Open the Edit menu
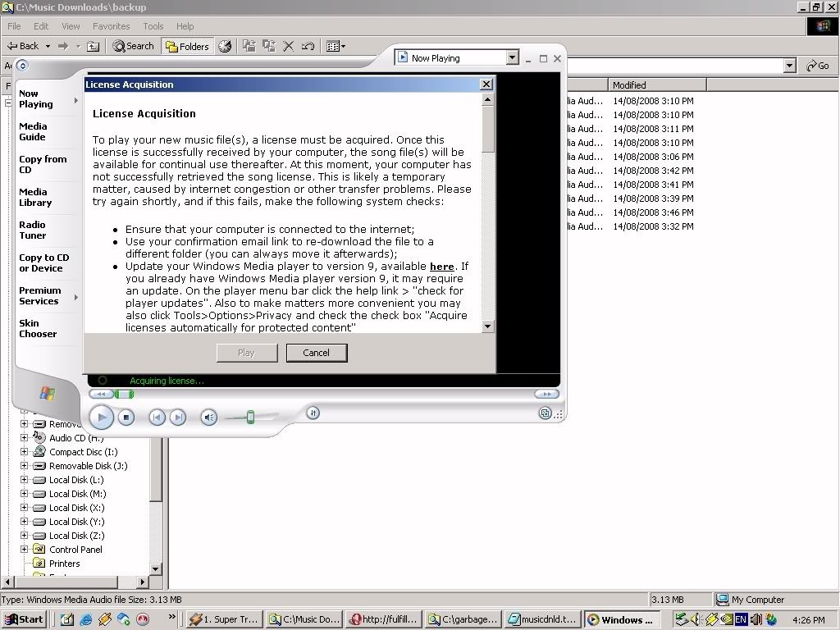This screenshot has height=630, width=840. pos(41,26)
